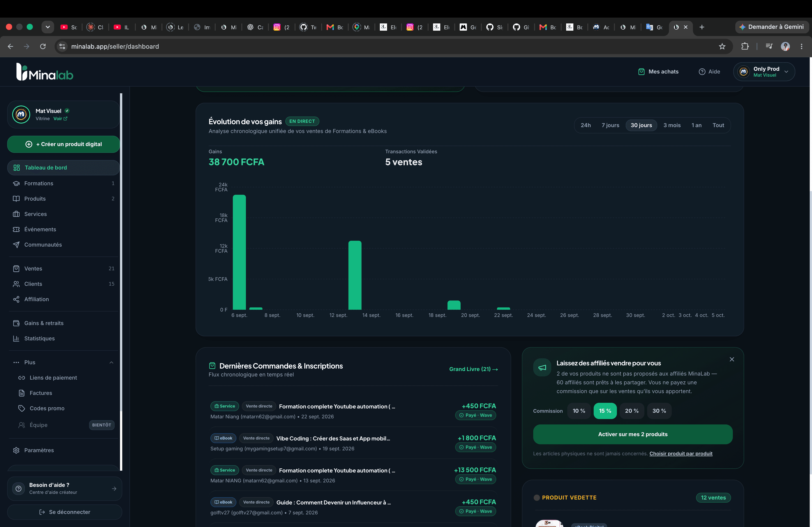Open the Voir vitrine link
This screenshot has width=812, height=527.
click(60, 119)
